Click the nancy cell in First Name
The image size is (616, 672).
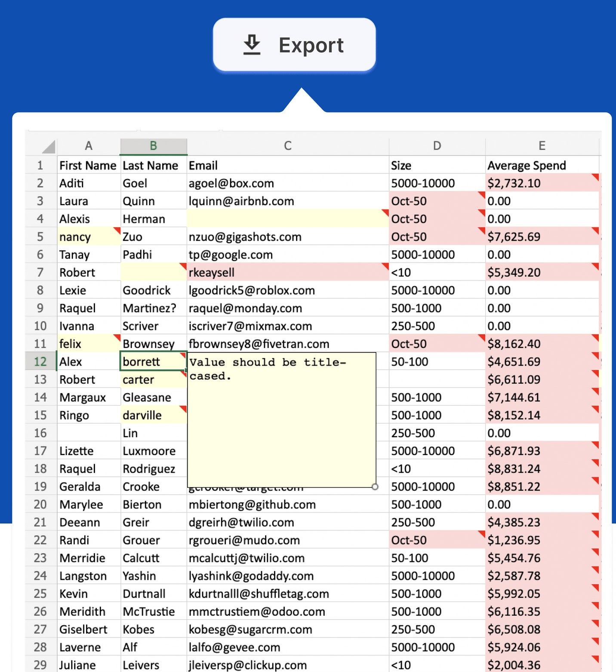(89, 237)
